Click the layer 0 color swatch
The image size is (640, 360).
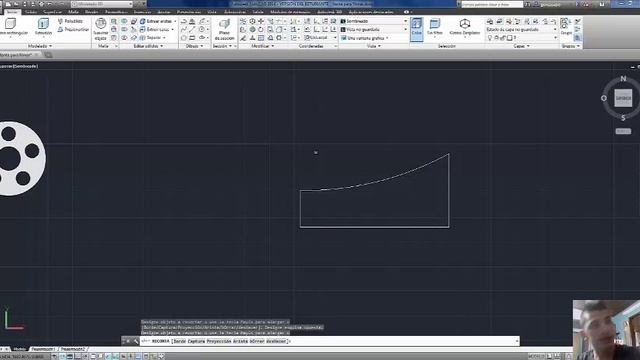point(509,38)
